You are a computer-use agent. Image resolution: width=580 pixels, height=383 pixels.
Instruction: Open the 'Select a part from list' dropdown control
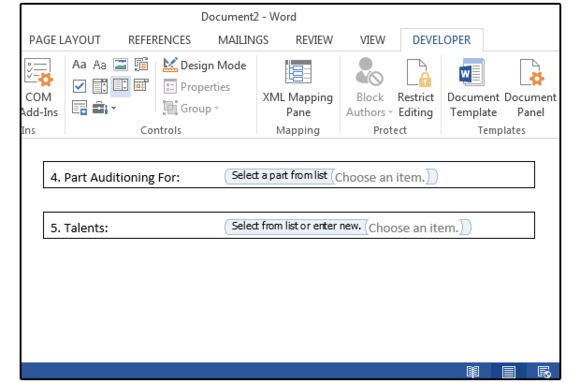click(380, 177)
